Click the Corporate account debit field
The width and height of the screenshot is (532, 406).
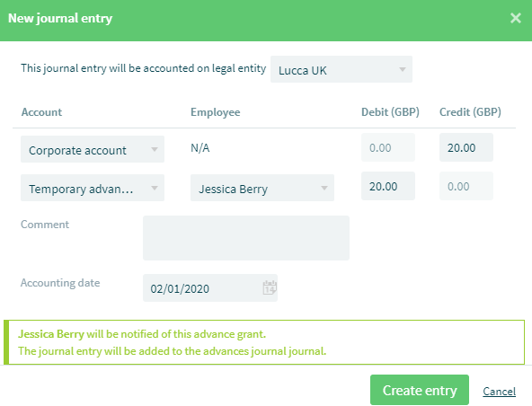(x=388, y=147)
